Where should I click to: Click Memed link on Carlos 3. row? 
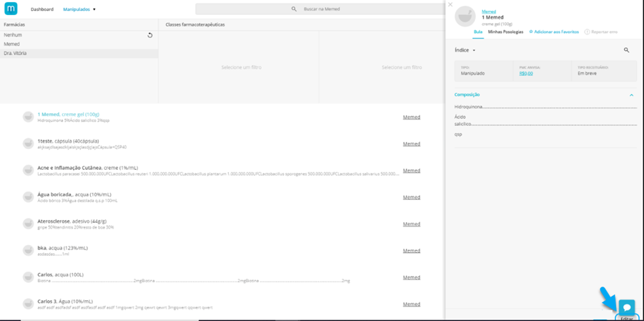pos(411,304)
